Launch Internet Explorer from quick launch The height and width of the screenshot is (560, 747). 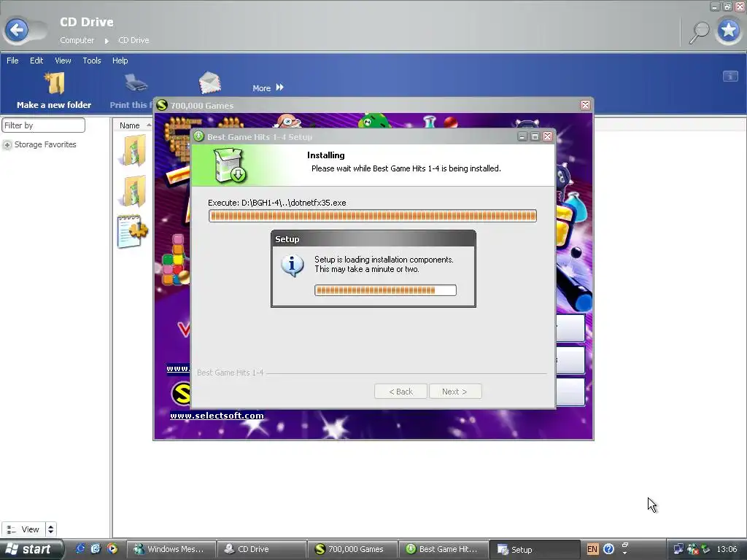coord(80,549)
